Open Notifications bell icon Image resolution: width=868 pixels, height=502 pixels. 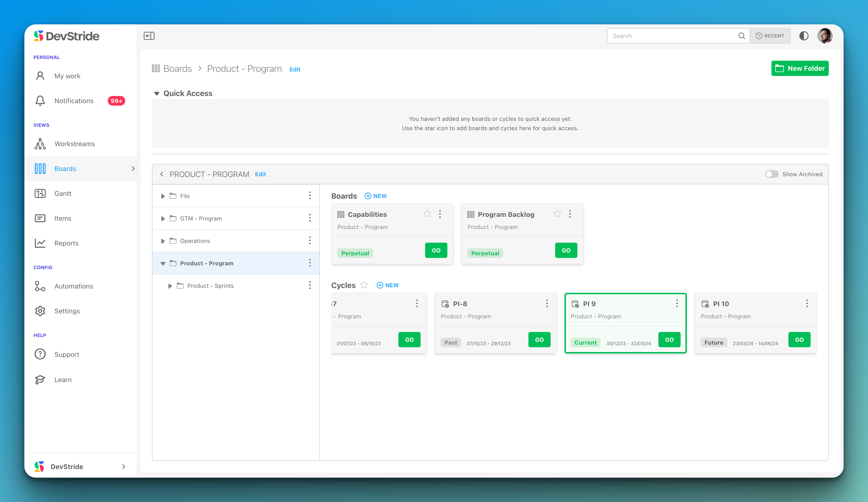(x=40, y=101)
